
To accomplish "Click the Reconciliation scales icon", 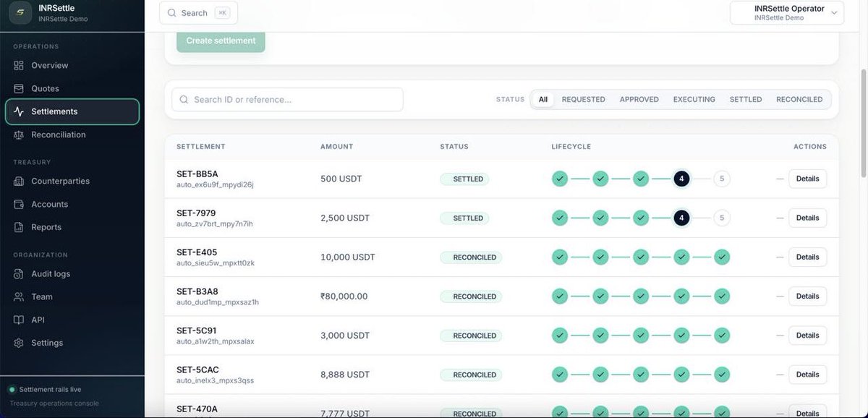I will [x=19, y=135].
